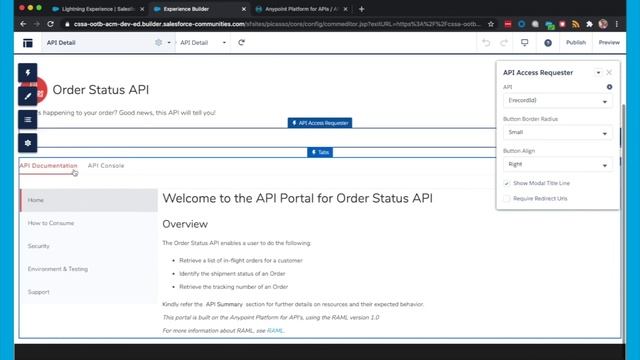The image size is (640, 360).
Task: Click the RSS feed extension icon
Action: tap(576, 24)
